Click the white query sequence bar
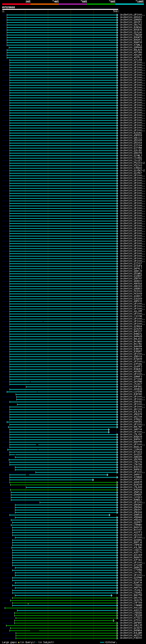 click(x=60, y=9)
